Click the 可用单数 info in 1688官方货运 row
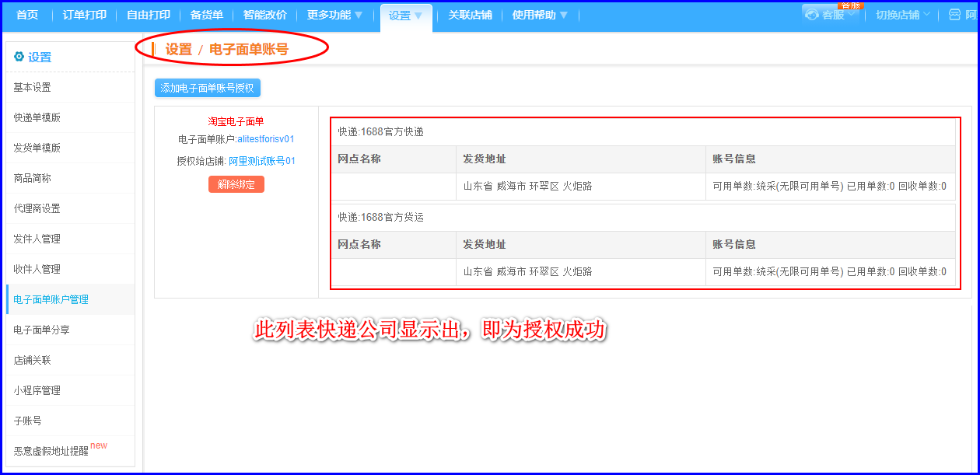This screenshot has height=475, width=980. tap(829, 271)
